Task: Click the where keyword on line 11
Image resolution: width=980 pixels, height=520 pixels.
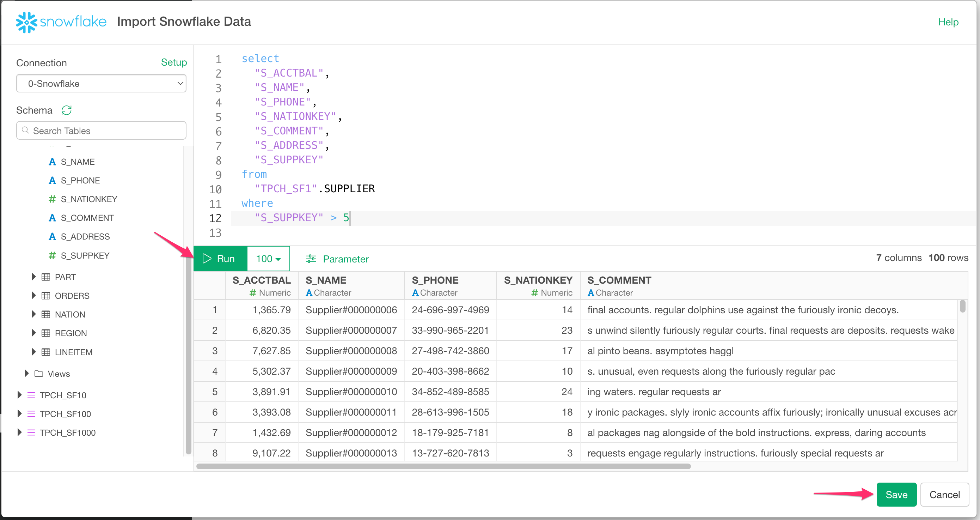Action: coord(257,203)
